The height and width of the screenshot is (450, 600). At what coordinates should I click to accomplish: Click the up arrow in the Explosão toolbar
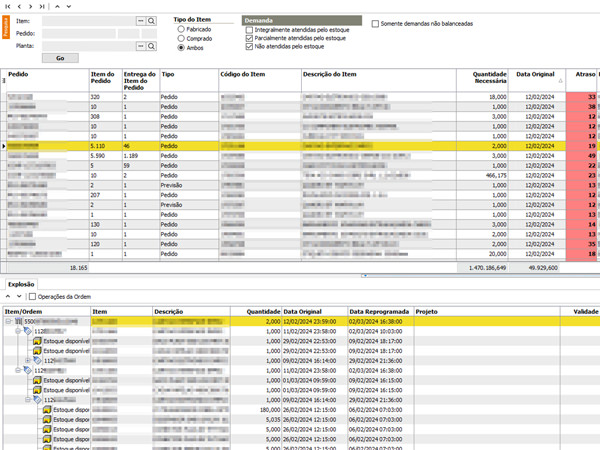[x=8, y=297]
